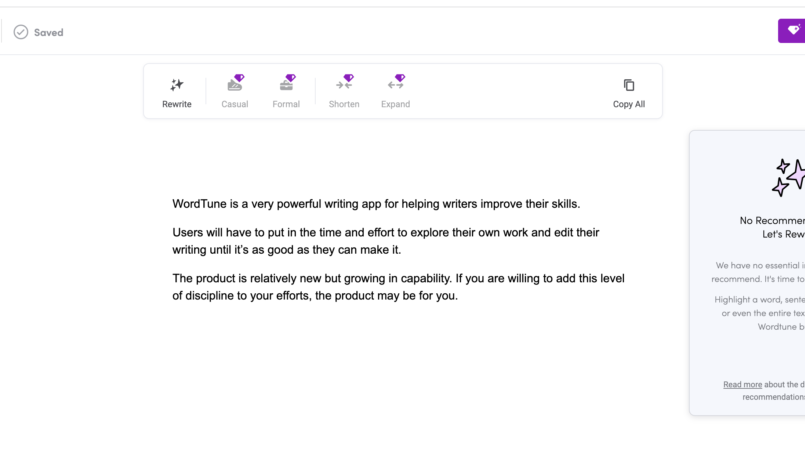805x453 pixels.
Task: Click the paragraph starting "The product is relatively new"
Action: (x=398, y=287)
